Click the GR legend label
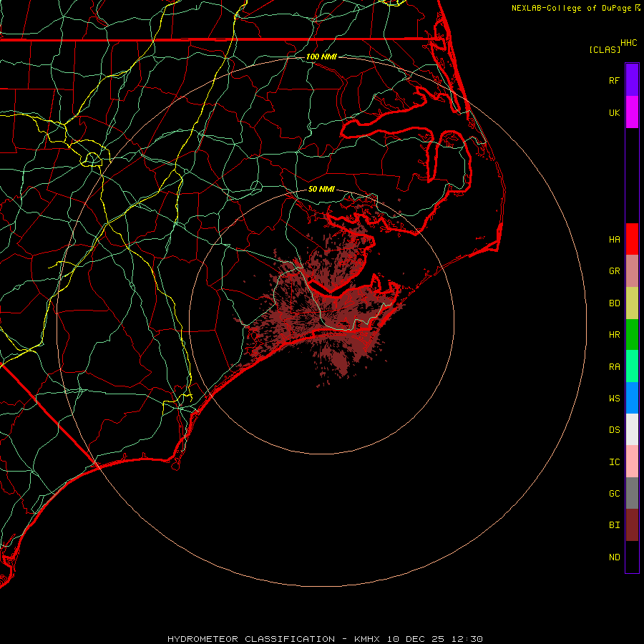 [614, 271]
